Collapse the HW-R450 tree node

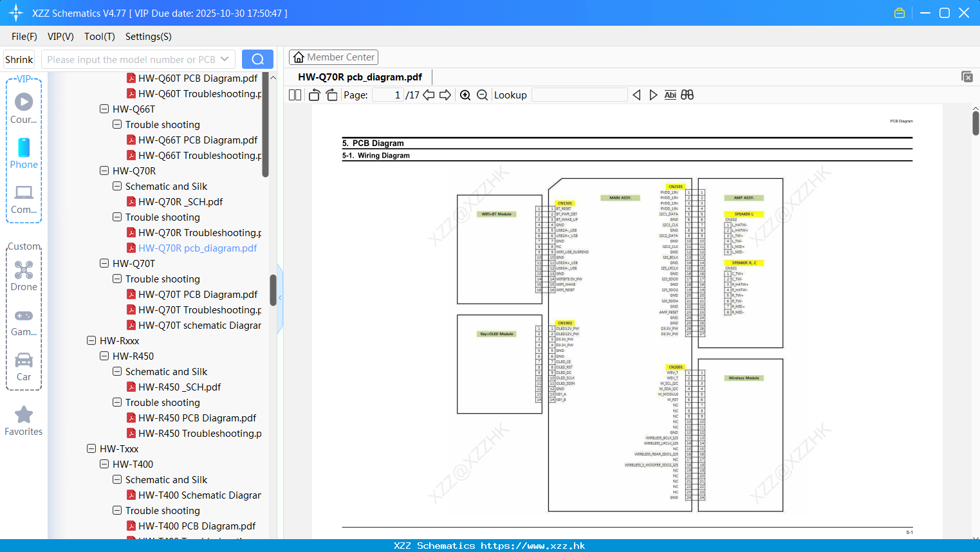point(104,356)
